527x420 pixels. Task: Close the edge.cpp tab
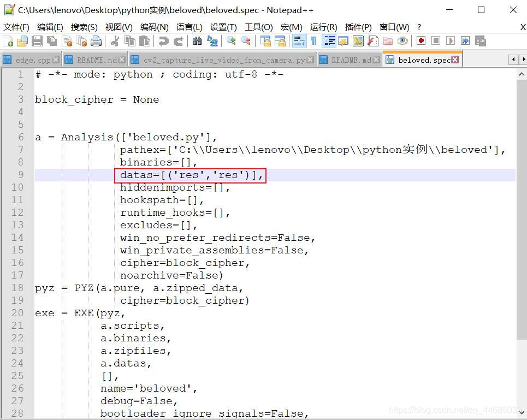coord(56,60)
